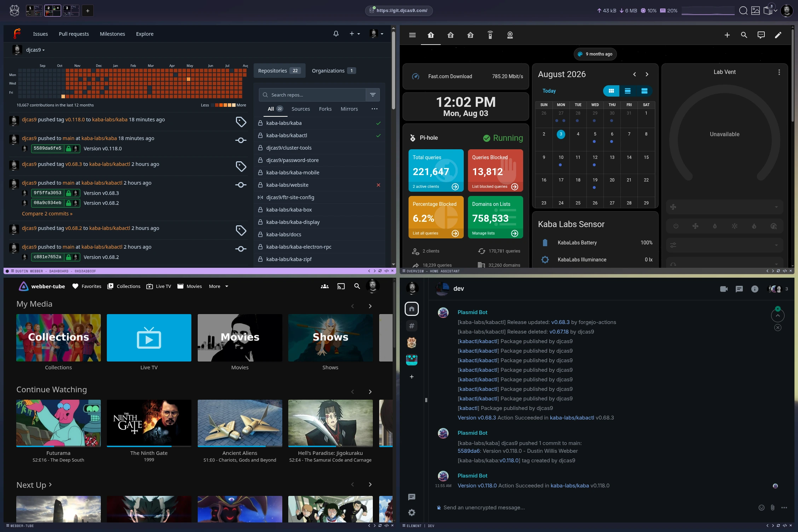Select first home view tab in Home Assistant
The width and height of the screenshot is (798, 532).
pos(430,35)
